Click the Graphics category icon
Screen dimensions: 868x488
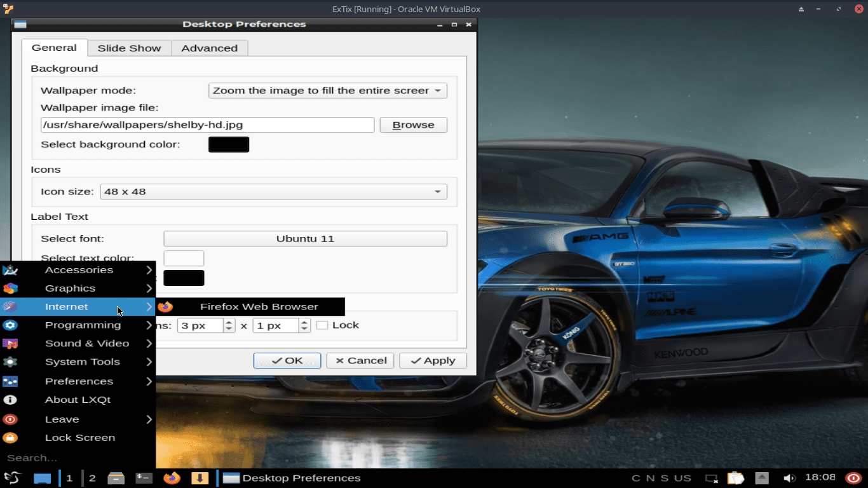tap(10, 288)
